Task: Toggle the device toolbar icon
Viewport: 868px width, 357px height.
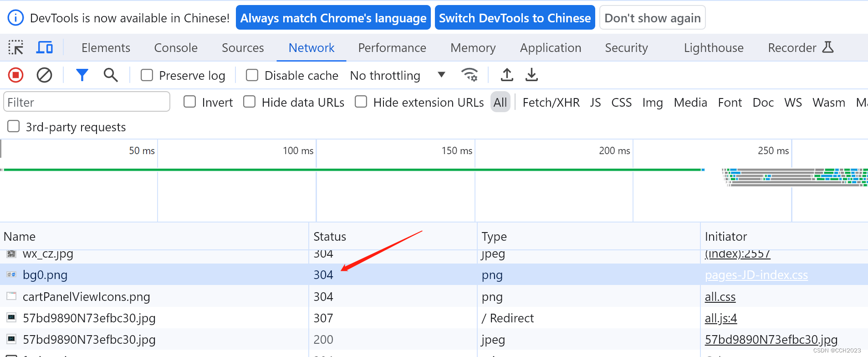Action: coord(45,47)
